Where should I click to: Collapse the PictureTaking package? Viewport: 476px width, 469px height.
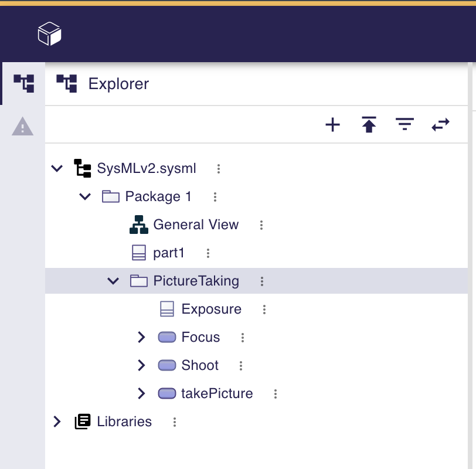(113, 281)
